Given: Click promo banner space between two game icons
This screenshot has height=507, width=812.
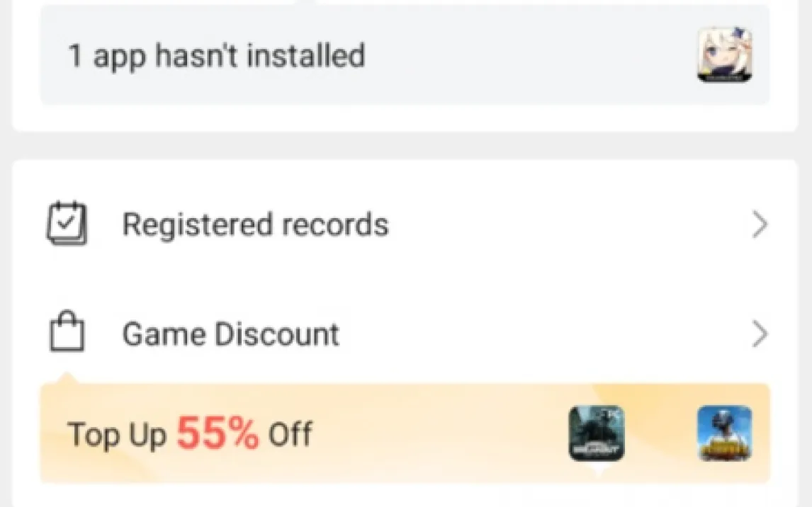Looking at the screenshot, I should click(660, 433).
